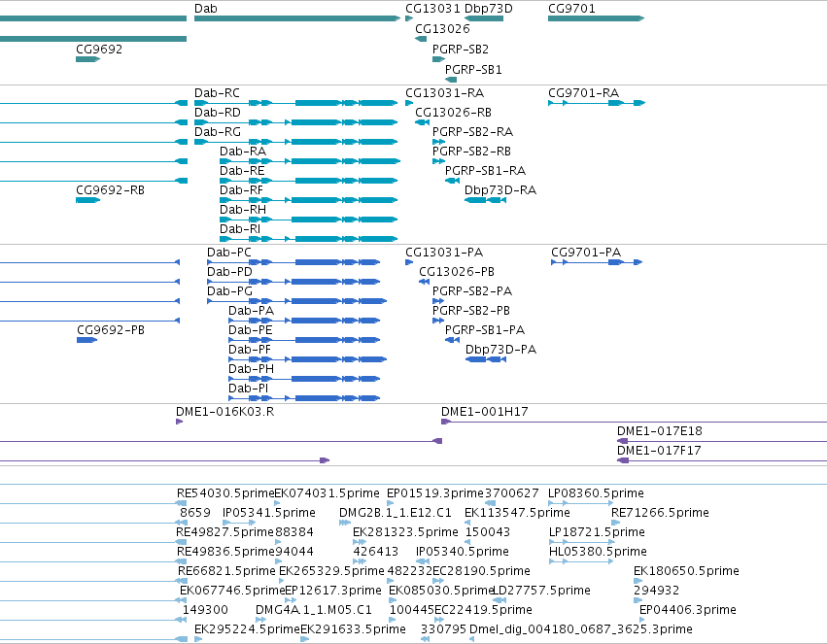Select the PGRP-SB1-PA protein label
Image resolution: width=827 pixels, height=644 pixels.
coord(485,330)
